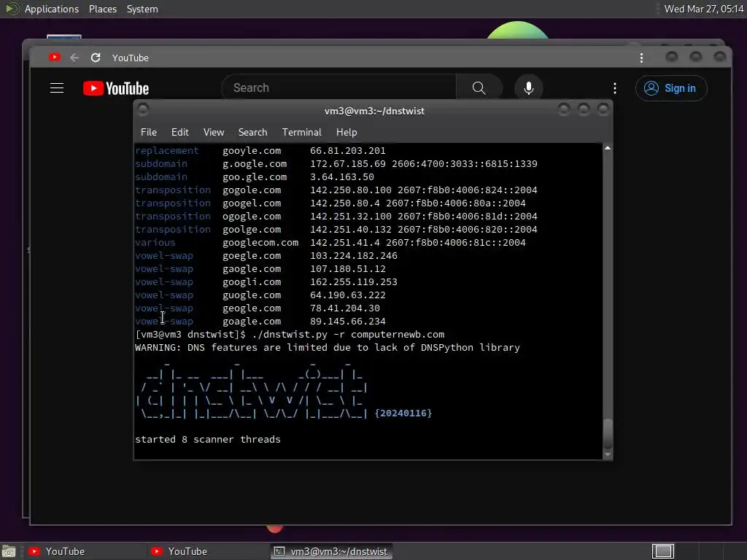Click the terminal scrollbar thumb

(x=608, y=434)
